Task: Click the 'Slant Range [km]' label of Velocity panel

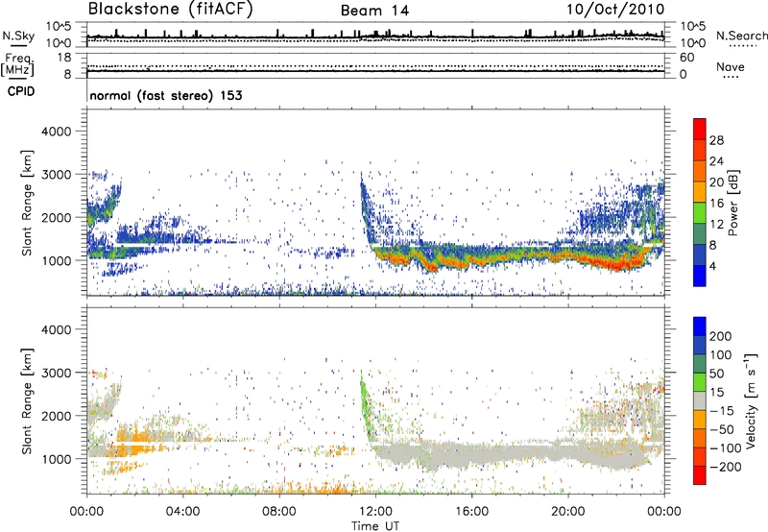Action: pyautogui.click(x=27, y=400)
